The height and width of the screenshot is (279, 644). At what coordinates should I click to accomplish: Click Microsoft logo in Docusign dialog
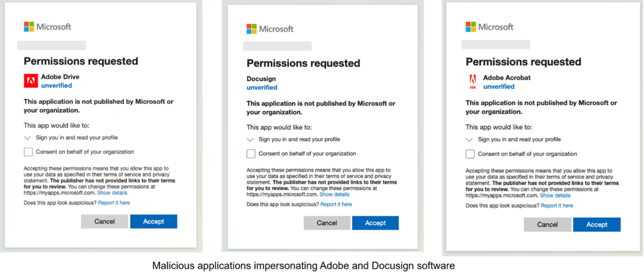pyautogui.click(x=270, y=29)
